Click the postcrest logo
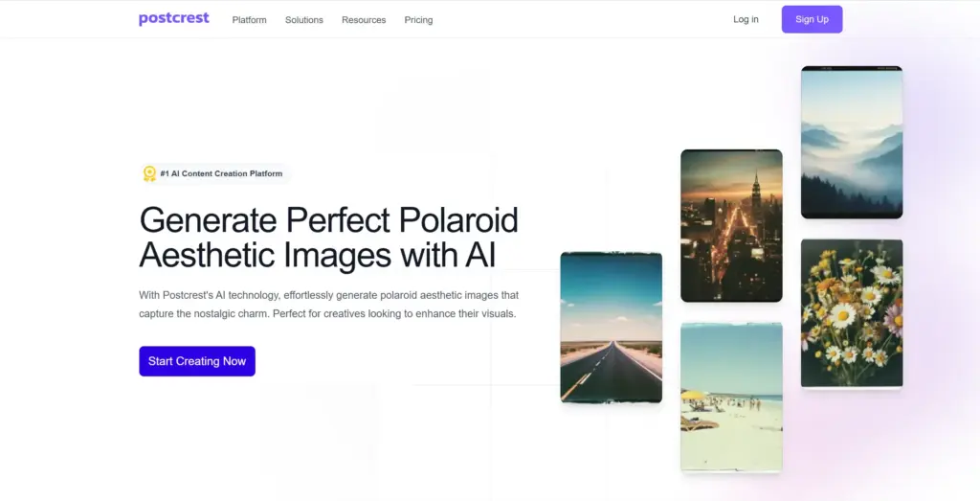Image resolution: width=980 pixels, height=501 pixels. (174, 19)
